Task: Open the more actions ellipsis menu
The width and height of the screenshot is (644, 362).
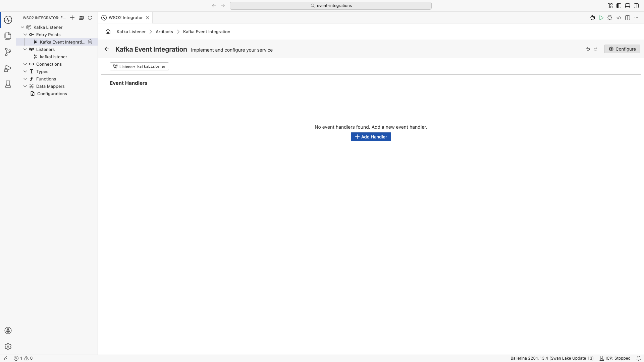Action: click(x=636, y=18)
